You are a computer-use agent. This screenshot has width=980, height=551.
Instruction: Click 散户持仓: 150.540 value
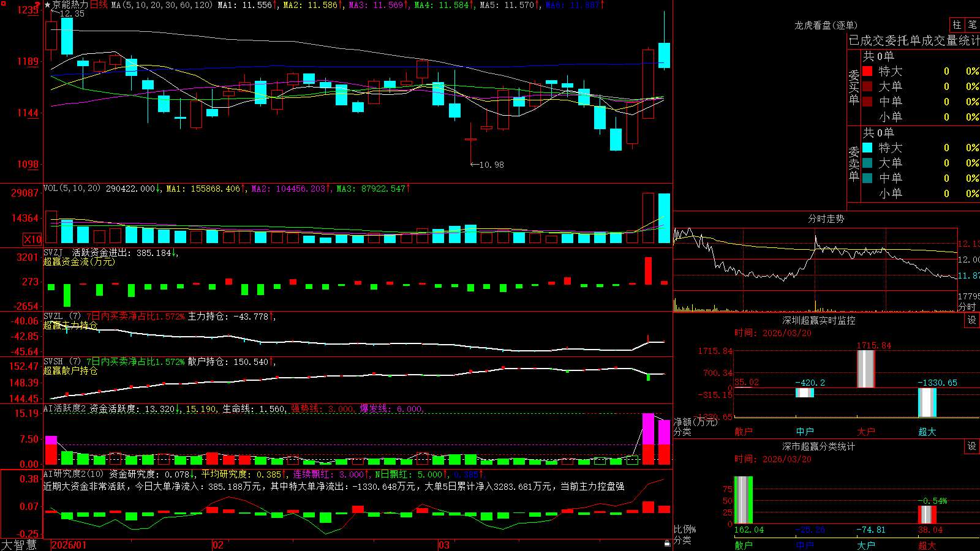tap(232, 362)
